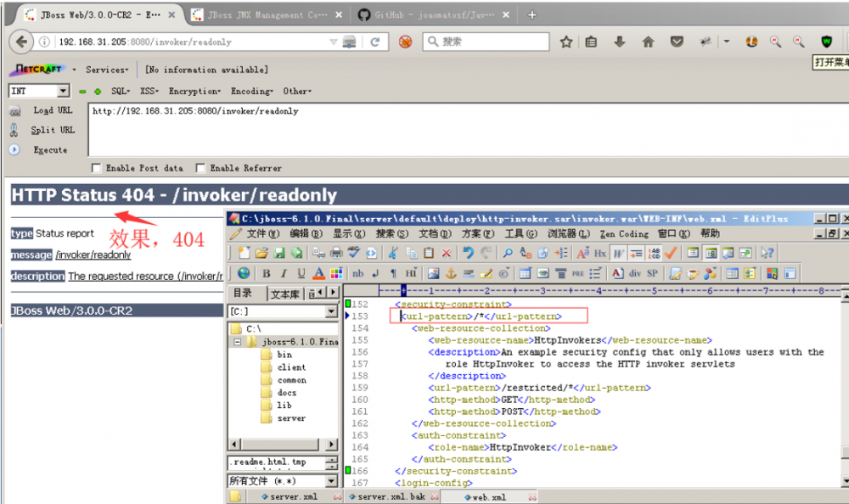Click the Execute button in HackBar
Viewport: 849px width, 504px height.
[49, 150]
